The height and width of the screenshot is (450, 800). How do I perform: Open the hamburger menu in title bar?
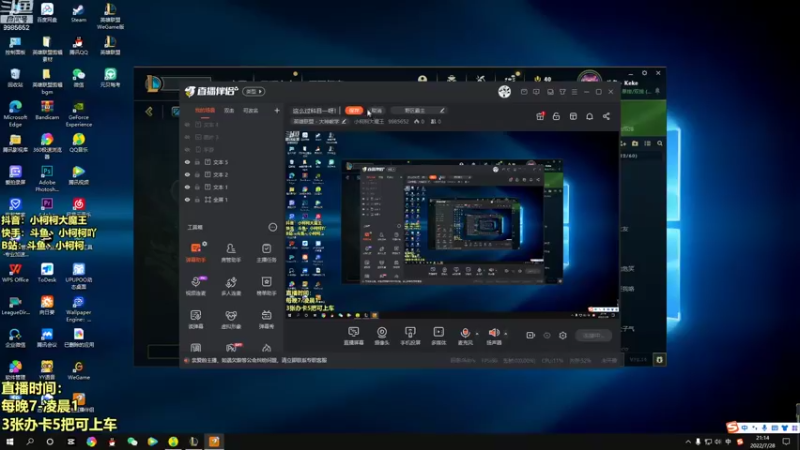coord(574,92)
